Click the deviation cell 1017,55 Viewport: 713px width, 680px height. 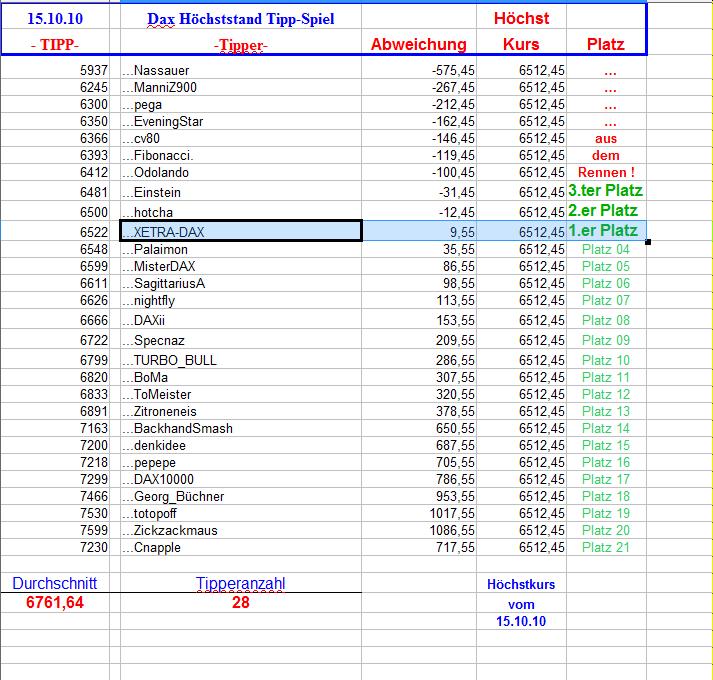click(419, 513)
